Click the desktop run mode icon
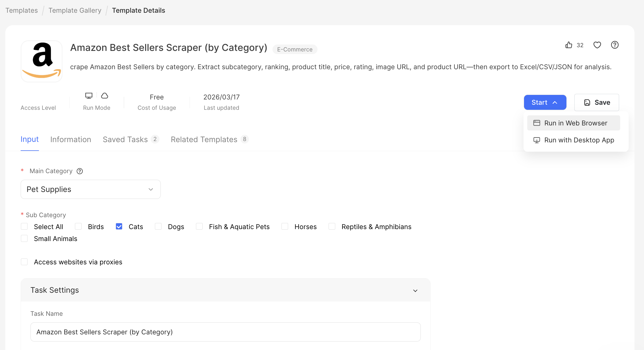Image resolution: width=644 pixels, height=350 pixels. 89,96
